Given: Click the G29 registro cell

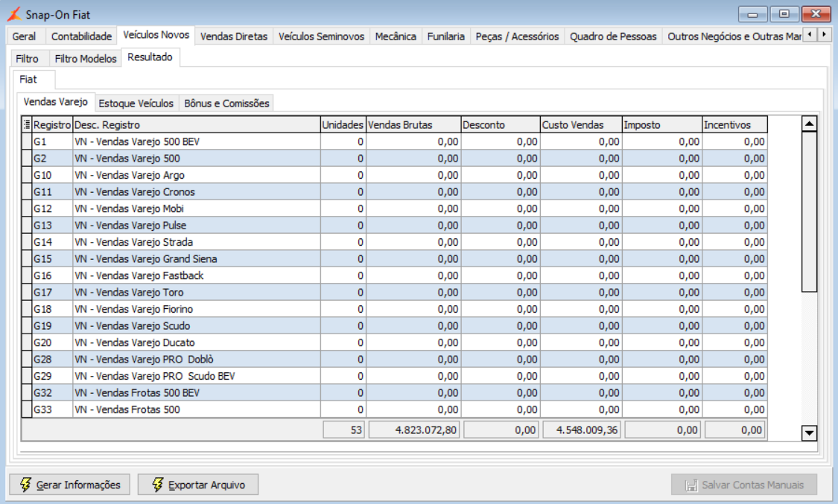Looking at the screenshot, I should pos(52,376).
